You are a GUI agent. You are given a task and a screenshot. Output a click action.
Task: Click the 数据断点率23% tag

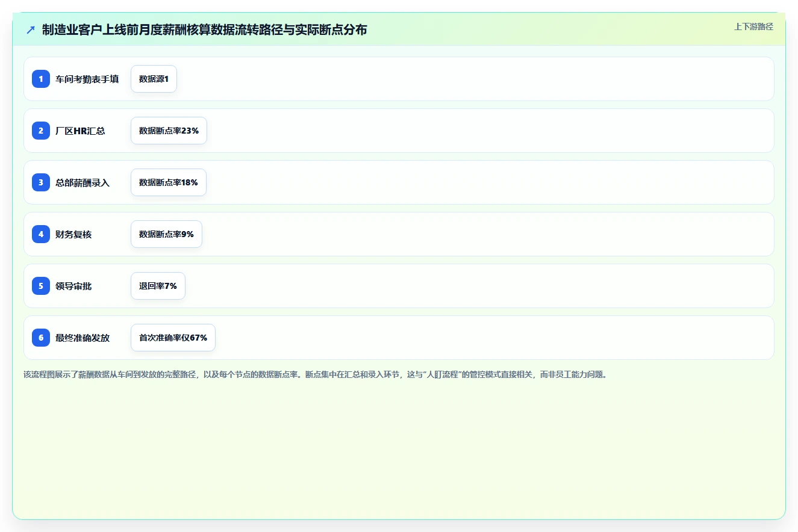pos(169,131)
